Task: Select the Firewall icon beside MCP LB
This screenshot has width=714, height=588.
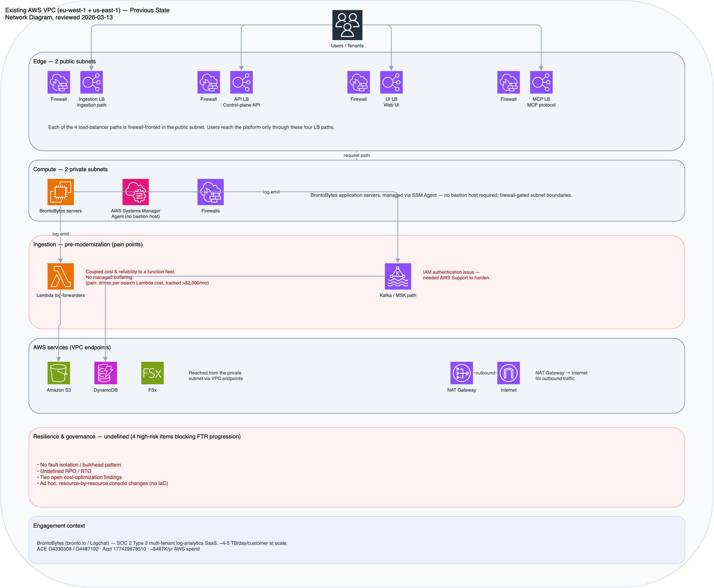Action: [x=509, y=83]
